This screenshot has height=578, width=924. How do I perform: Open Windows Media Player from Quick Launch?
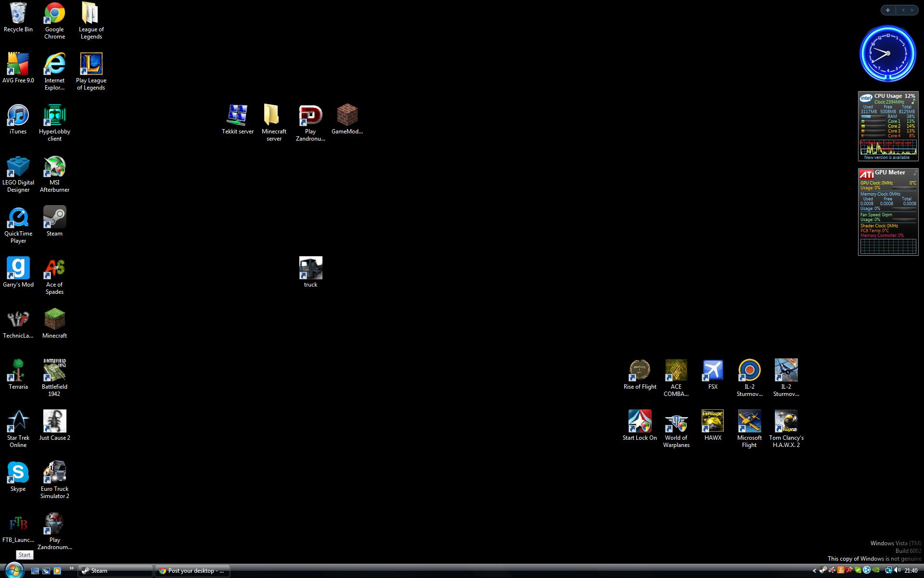point(57,571)
